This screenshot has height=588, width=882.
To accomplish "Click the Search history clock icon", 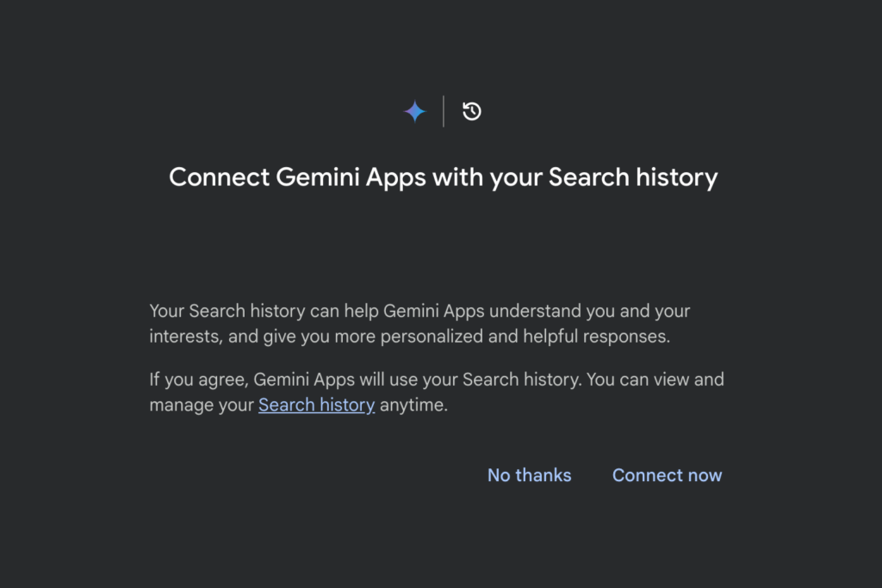I will (x=471, y=111).
